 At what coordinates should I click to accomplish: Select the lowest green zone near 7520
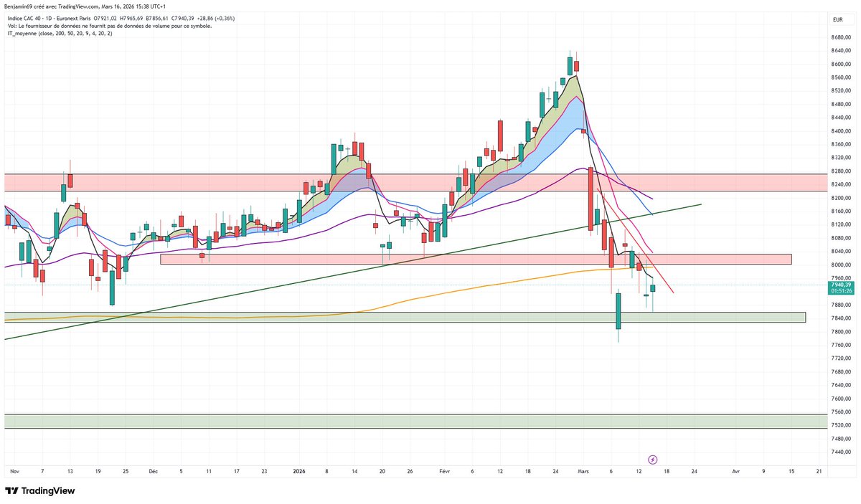click(x=416, y=421)
